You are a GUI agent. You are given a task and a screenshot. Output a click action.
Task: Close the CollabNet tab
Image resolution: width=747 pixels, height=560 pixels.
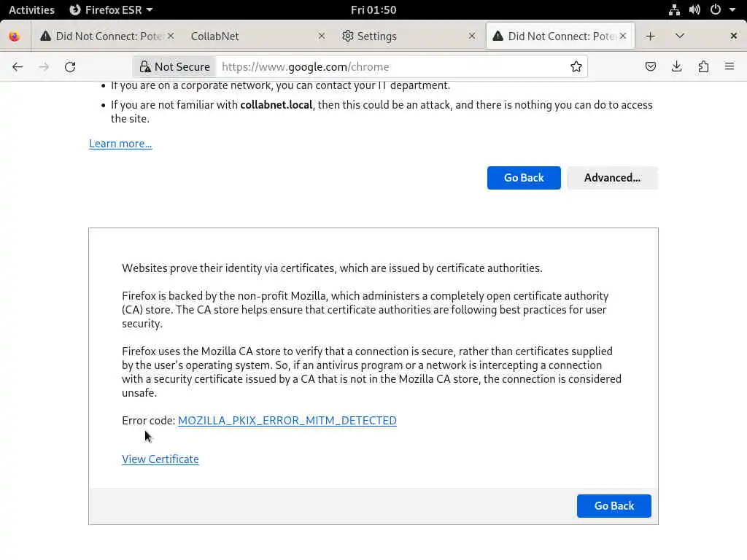[322, 36]
